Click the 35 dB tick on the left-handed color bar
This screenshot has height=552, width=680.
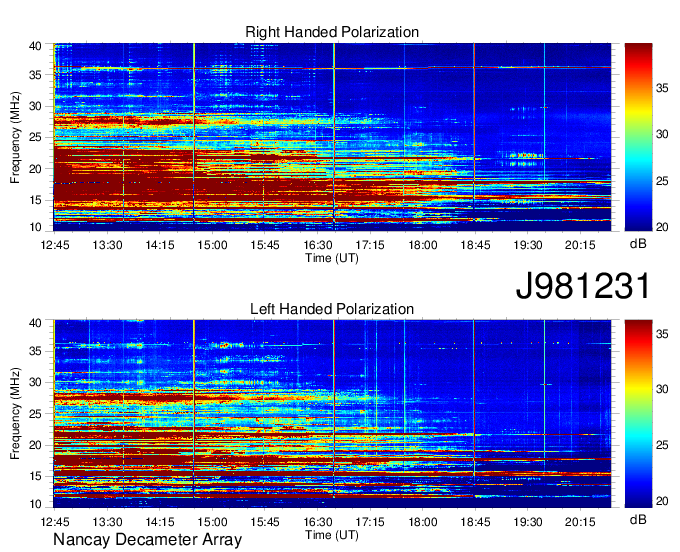point(662,333)
